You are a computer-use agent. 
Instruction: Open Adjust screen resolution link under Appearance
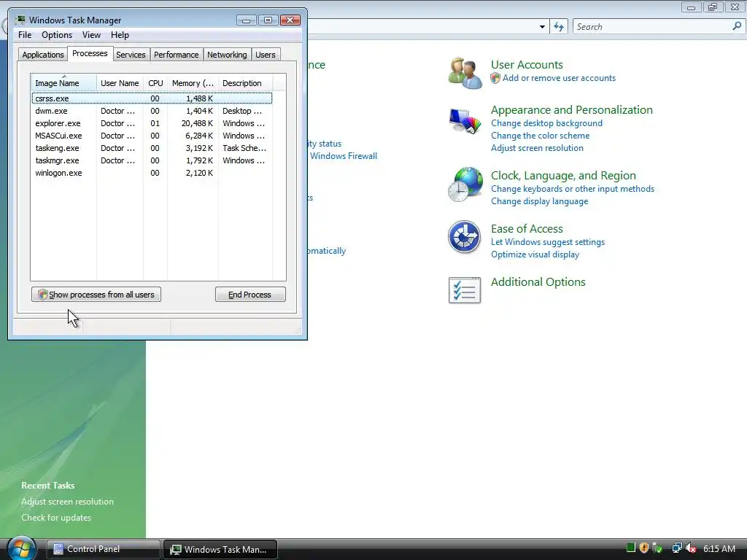pyautogui.click(x=537, y=148)
